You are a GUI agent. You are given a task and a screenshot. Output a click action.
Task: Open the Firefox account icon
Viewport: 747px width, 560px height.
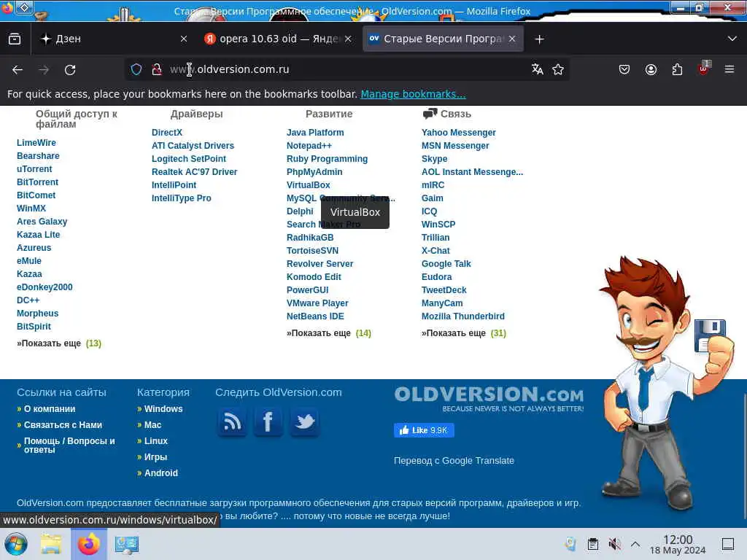(x=651, y=69)
